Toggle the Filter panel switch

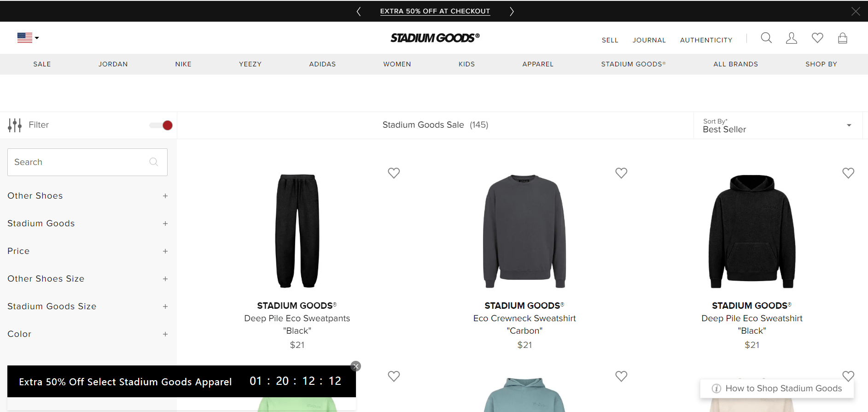[x=161, y=125]
